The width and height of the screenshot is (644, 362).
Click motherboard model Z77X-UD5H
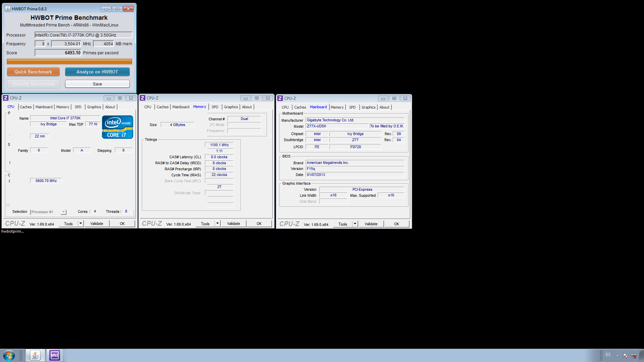point(337,126)
